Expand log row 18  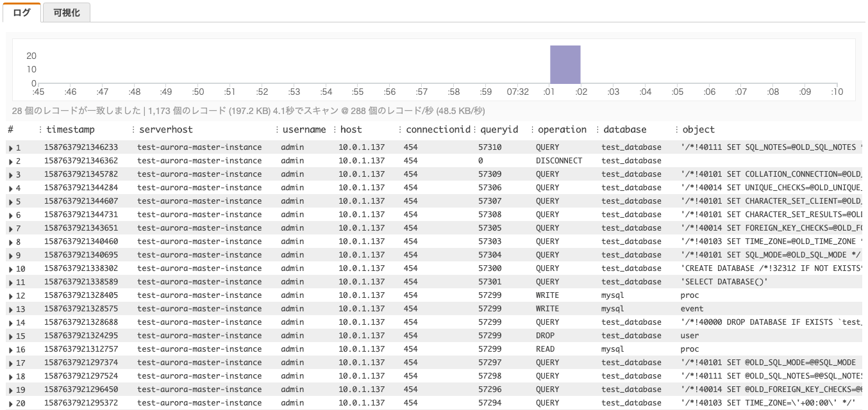point(11,376)
